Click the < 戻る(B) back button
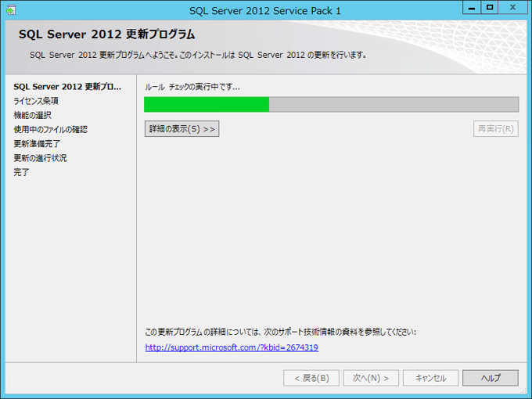Screen dimensions: 532x399 click(x=311, y=378)
